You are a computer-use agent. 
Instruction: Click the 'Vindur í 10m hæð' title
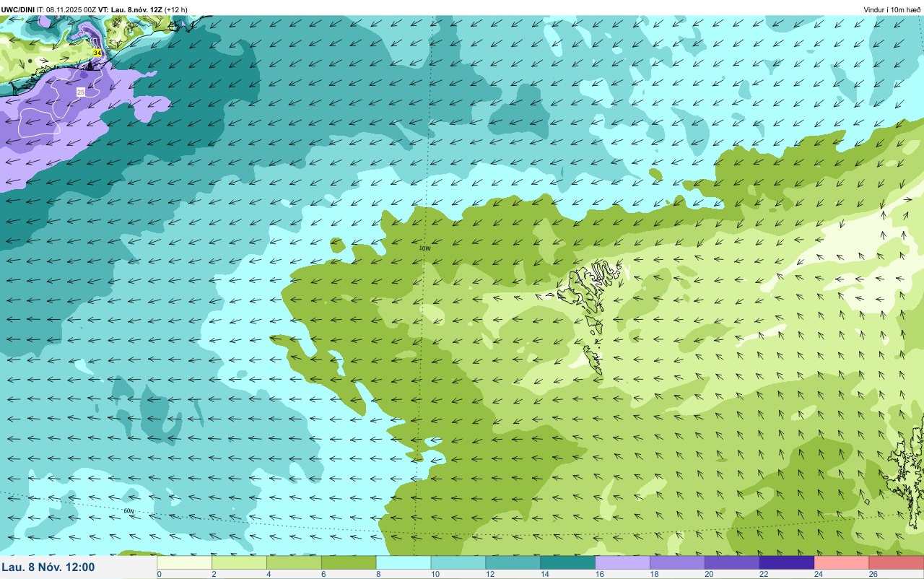tap(892, 9)
